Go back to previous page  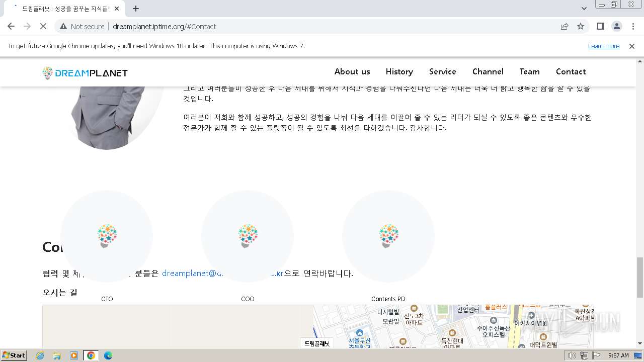click(x=11, y=26)
